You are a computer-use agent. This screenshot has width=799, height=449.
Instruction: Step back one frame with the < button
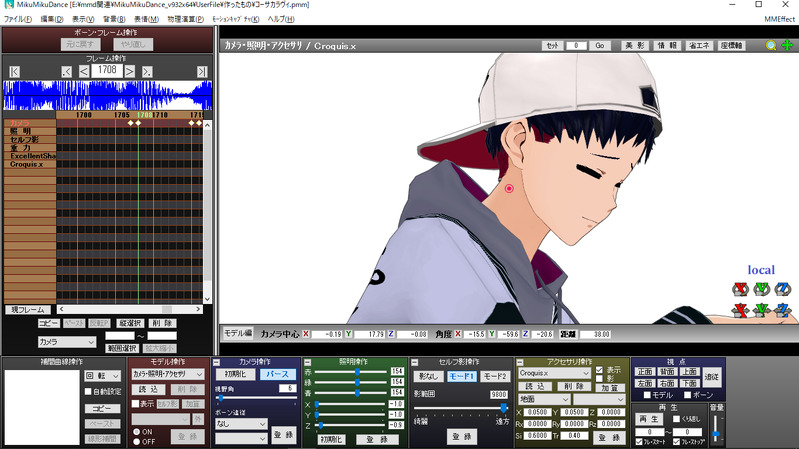tap(84, 72)
